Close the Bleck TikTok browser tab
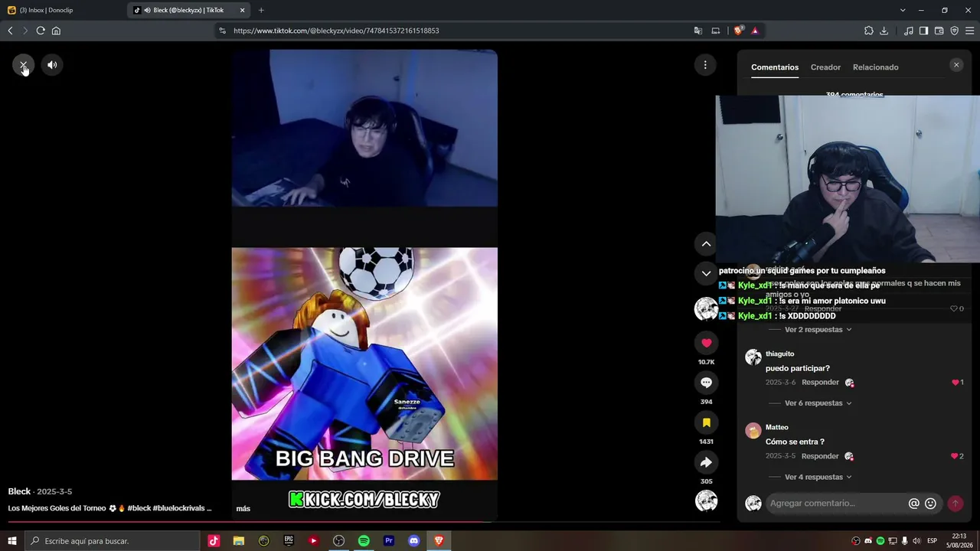Image resolution: width=980 pixels, height=551 pixels. point(243,10)
